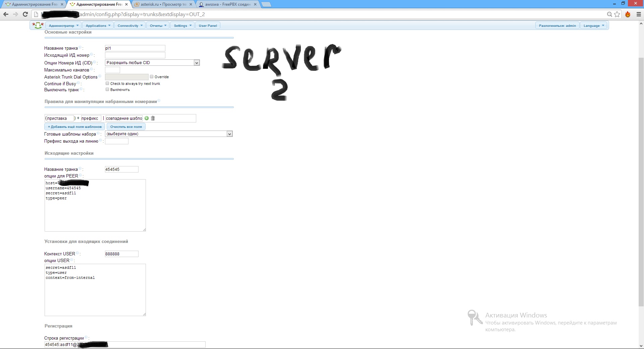644x349 pixels.
Task: Bookmark page with the star icon
Action: (617, 14)
